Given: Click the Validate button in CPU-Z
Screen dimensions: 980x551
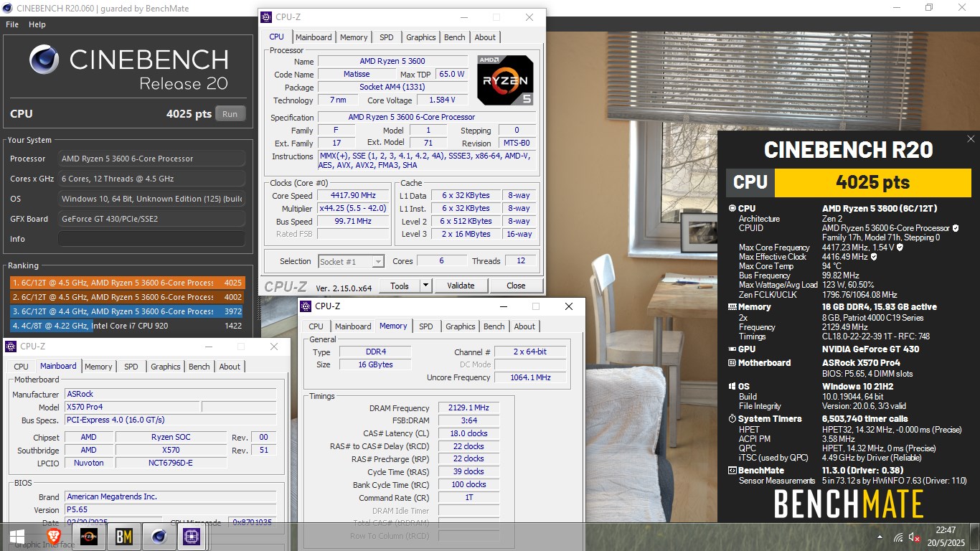Looking at the screenshot, I should [461, 286].
